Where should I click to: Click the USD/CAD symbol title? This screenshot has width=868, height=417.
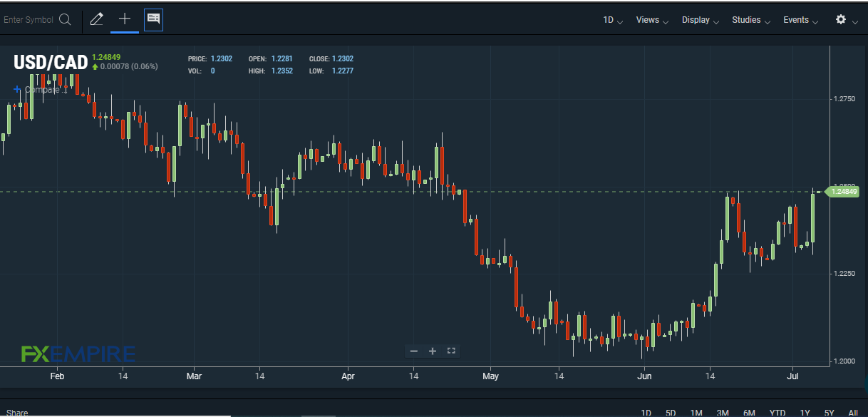(51, 63)
